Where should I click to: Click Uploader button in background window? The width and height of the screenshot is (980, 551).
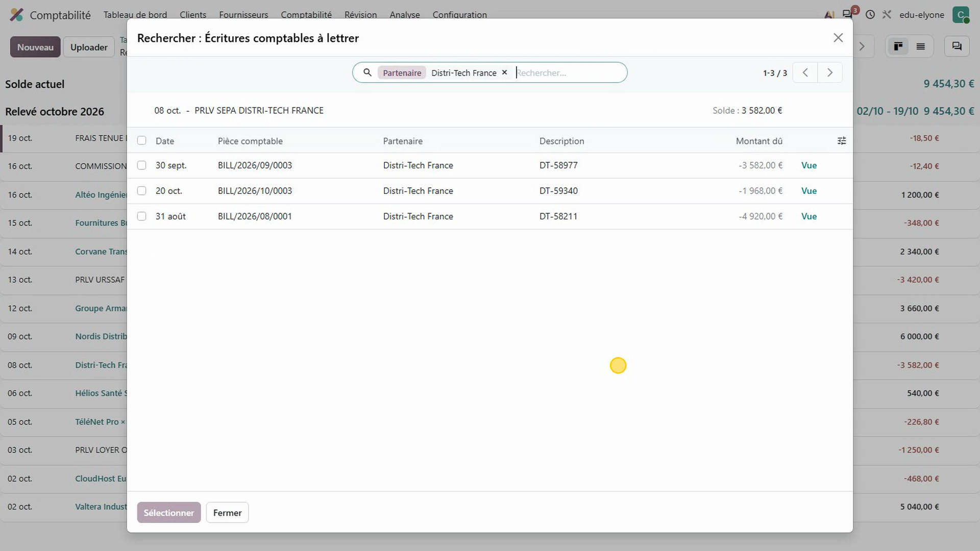click(89, 47)
